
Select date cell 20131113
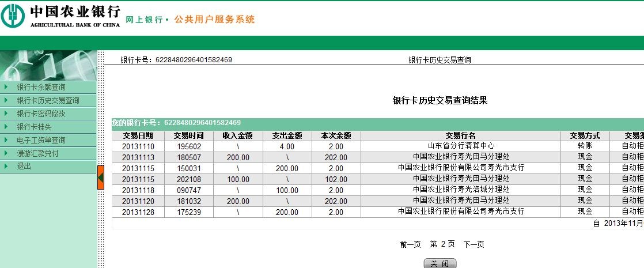click(x=138, y=157)
